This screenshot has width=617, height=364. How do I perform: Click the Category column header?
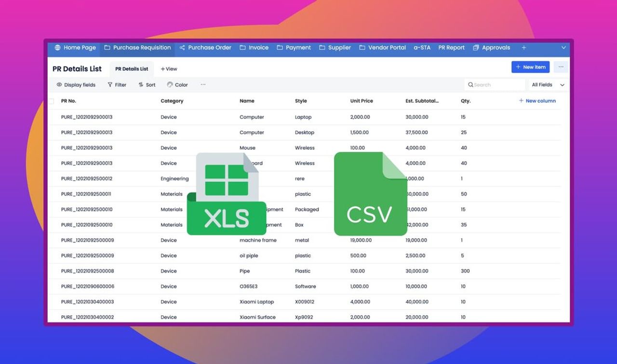point(172,101)
